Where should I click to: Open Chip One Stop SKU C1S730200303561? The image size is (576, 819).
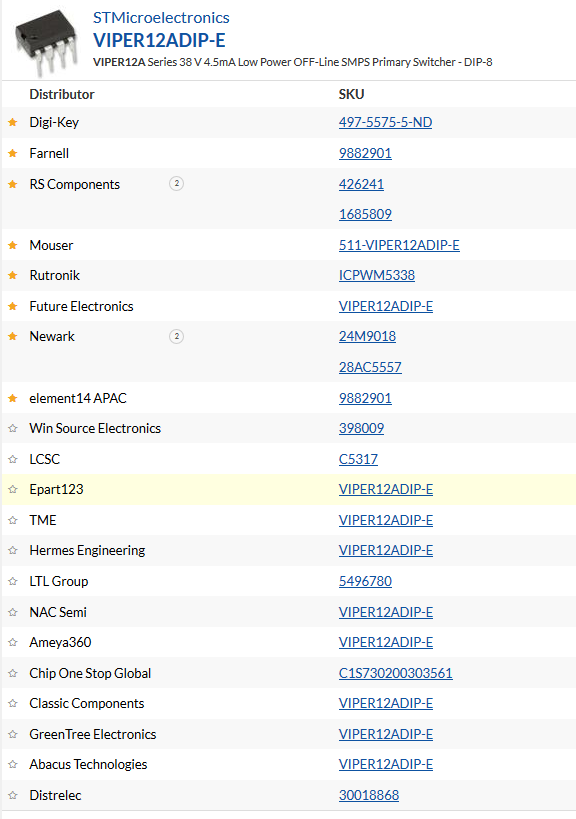pyautogui.click(x=395, y=673)
